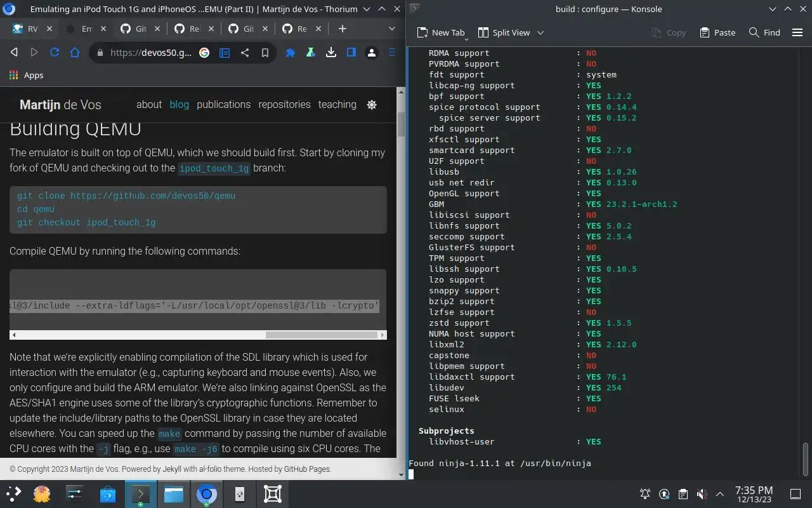Open the teaching nav item
The height and width of the screenshot is (508, 812).
click(x=337, y=104)
